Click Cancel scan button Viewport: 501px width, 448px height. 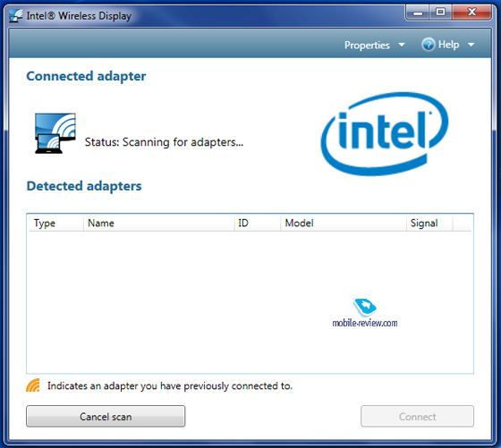point(106,417)
